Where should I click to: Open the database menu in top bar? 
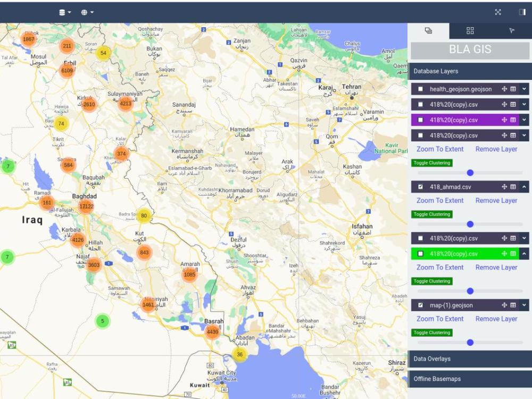65,12
